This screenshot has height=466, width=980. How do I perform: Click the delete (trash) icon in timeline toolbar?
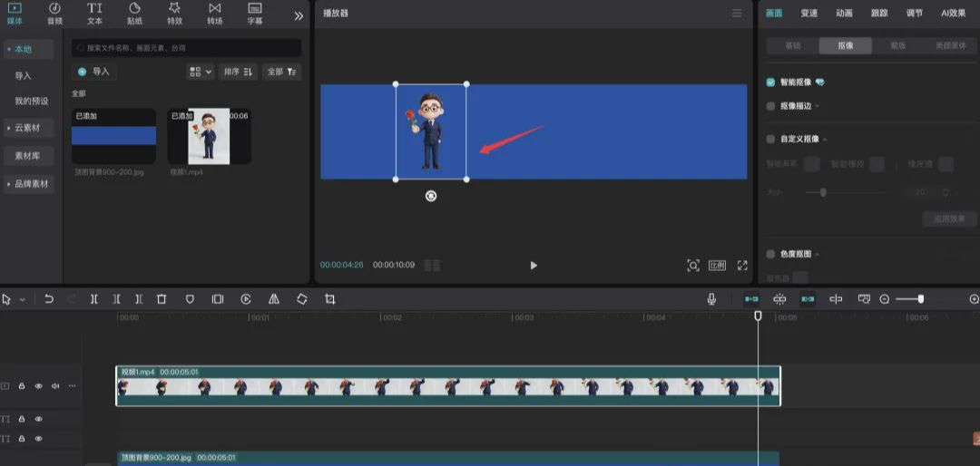pos(162,299)
